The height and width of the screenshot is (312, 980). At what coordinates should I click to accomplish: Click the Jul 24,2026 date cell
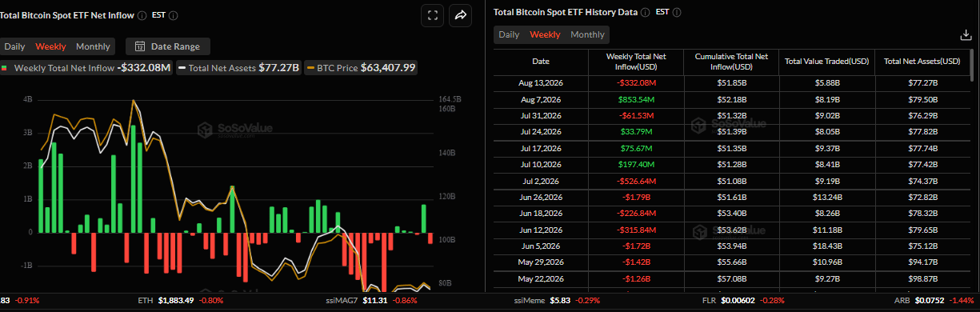pyautogui.click(x=541, y=131)
